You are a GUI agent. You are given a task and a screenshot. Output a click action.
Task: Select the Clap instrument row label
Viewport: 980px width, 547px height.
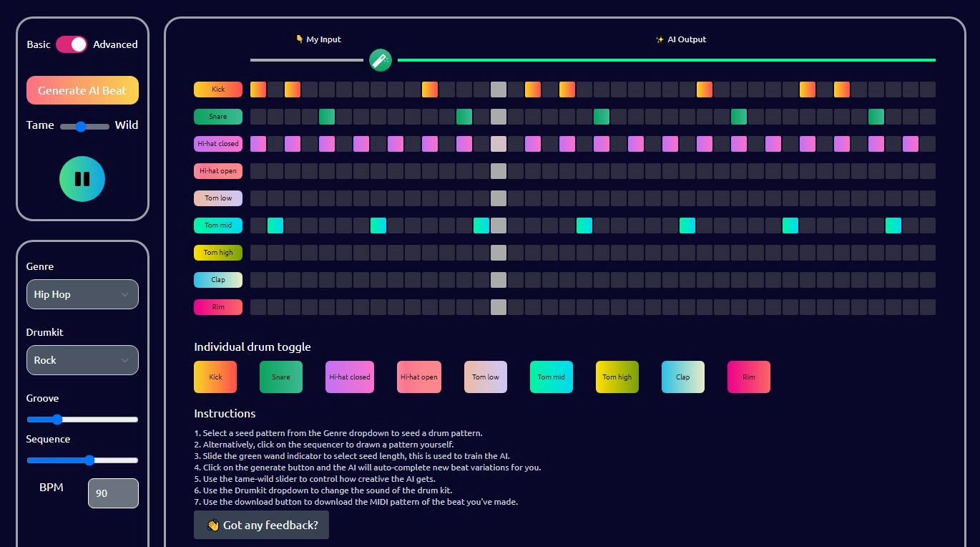(217, 279)
